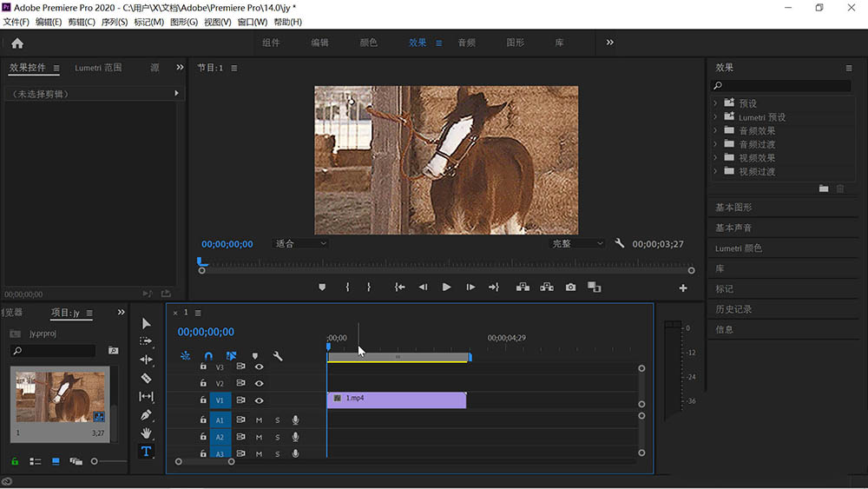This screenshot has width=868, height=489.
Task: Open the monitor settings wrench icon
Action: (x=620, y=244)
